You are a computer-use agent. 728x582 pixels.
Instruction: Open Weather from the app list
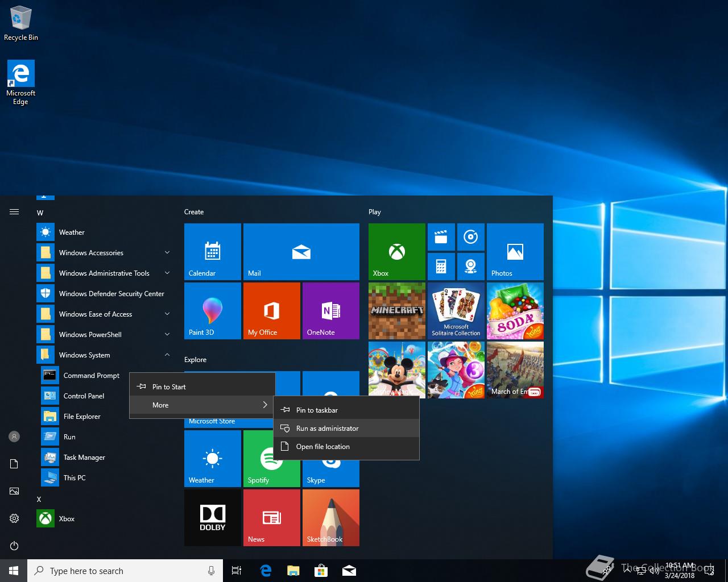pos(105,232)
